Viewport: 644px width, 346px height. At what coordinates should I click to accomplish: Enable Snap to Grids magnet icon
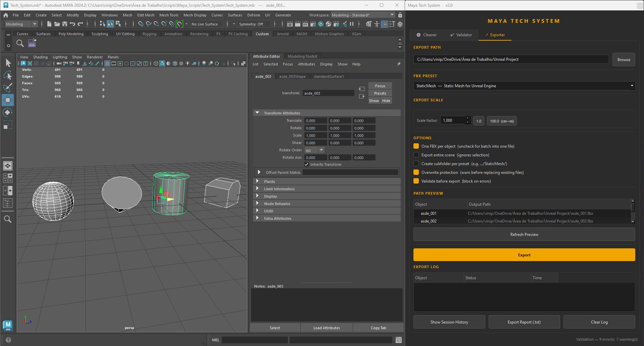[x=141, y=24]
